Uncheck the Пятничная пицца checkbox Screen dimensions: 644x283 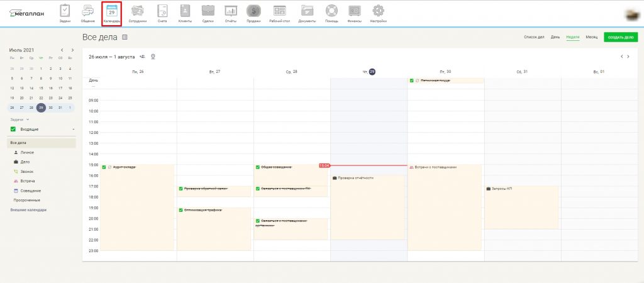[411, 80]
